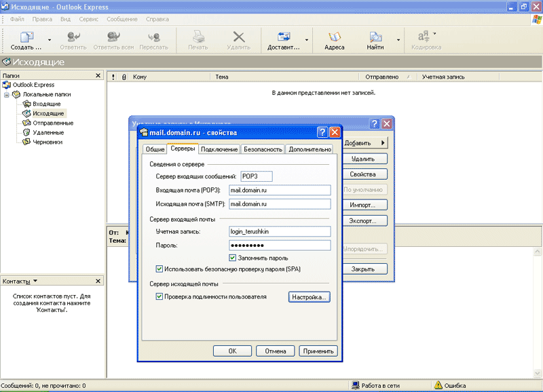Viewport: 543px width, 392px height.
Task: Click the Применить button
Action: click(318, 351)
